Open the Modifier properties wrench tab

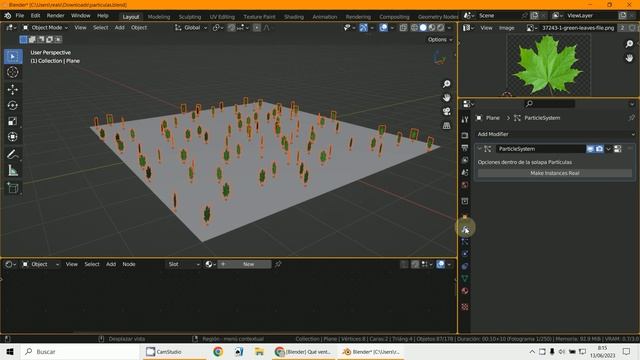[x=465, y=230]
